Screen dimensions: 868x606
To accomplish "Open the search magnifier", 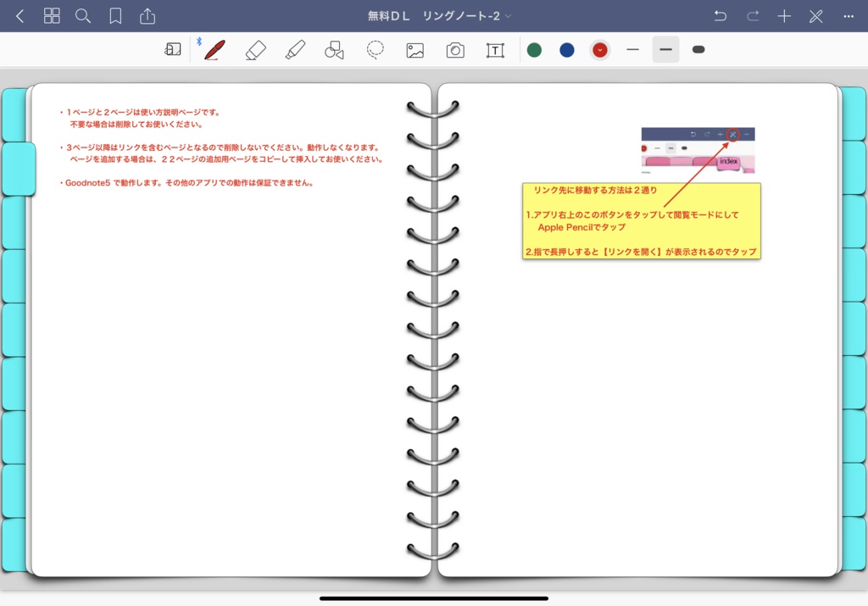I will pyautogui.click(x=83, y=16).
